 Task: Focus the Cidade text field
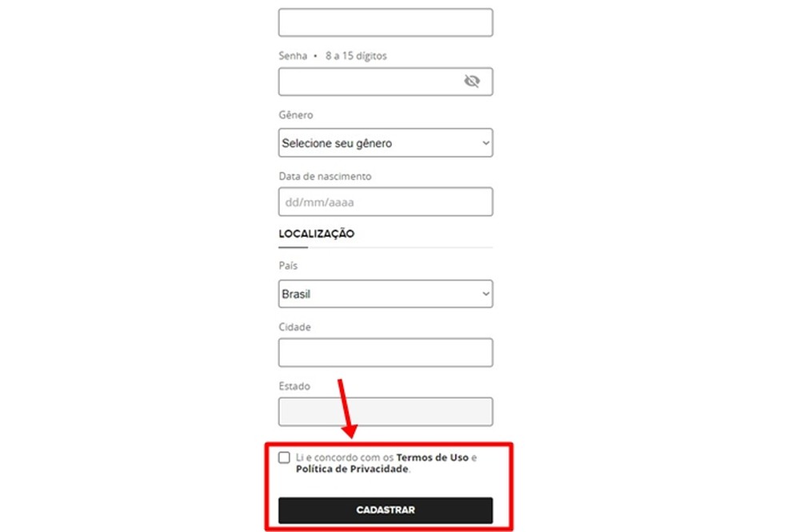[x=386, y=352]
